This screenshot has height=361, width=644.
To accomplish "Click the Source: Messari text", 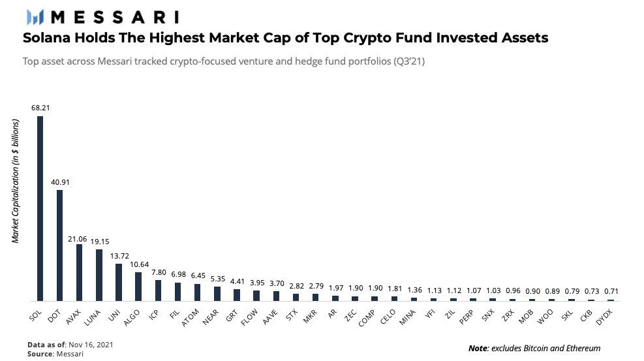I will point(55,354).
